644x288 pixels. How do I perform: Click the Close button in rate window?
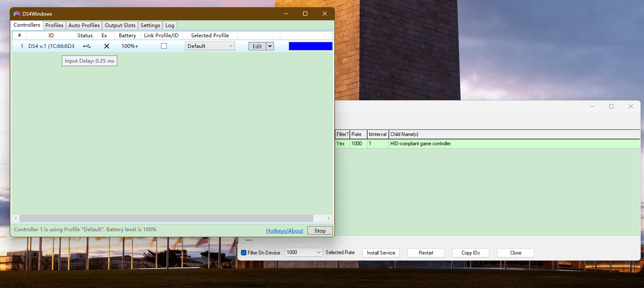(516, 253)
